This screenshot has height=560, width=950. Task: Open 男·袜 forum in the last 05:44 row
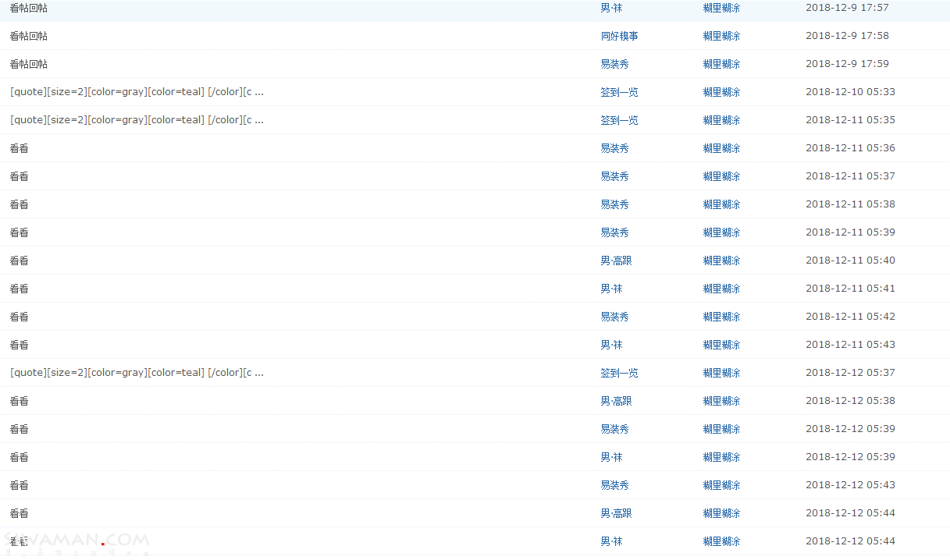[x=610, y=541]
